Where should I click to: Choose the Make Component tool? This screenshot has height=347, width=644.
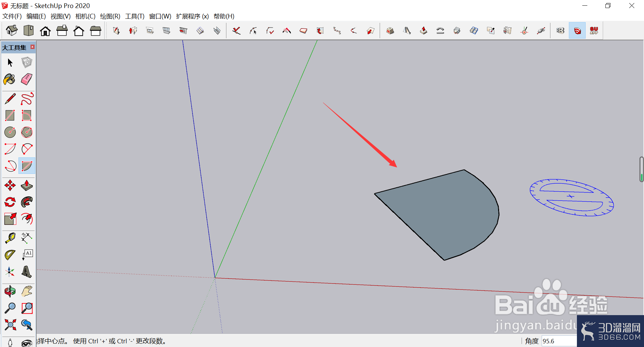(27, 63)
